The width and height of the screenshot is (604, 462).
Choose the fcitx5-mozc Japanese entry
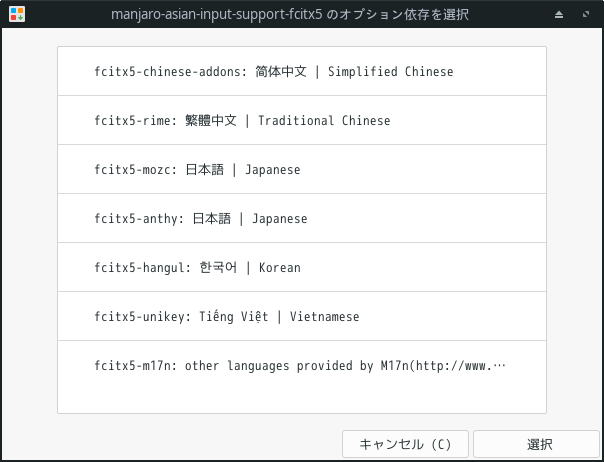pos(302,169)
